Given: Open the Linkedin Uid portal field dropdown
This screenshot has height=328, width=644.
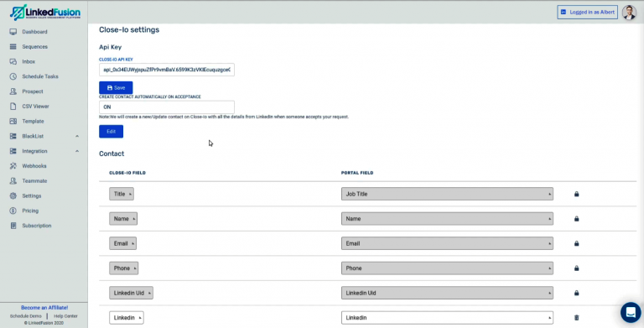Looking at the screenshot, I should click(447, 293).
